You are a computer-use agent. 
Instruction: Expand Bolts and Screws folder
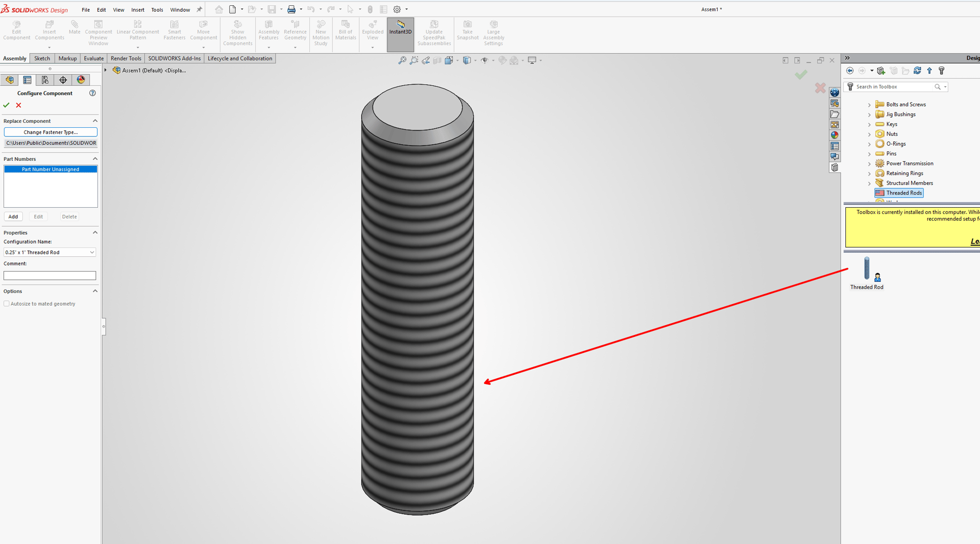(869, 105)
